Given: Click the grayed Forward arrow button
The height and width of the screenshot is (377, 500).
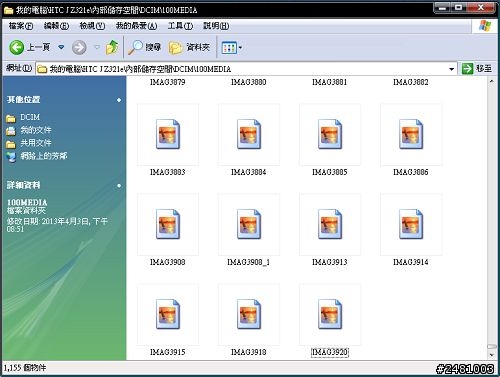Looking at the screenshot, I should [x=79, y=47].
